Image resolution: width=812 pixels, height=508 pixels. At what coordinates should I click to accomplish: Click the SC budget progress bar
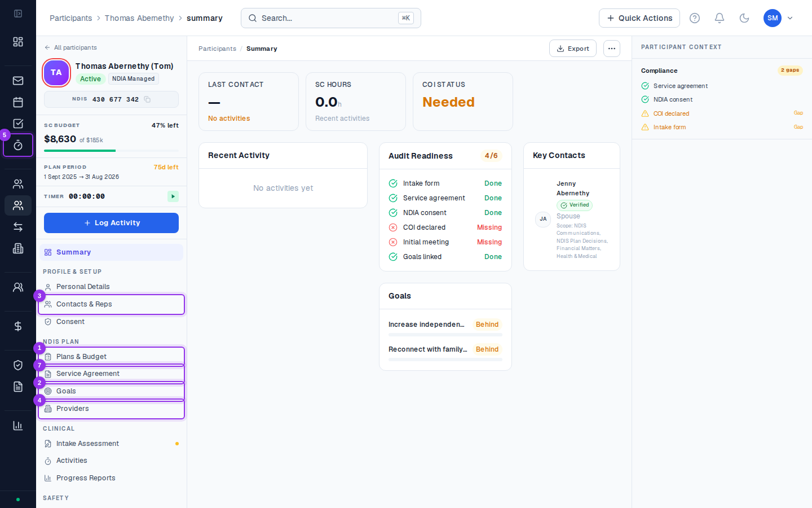coord(111,151)
